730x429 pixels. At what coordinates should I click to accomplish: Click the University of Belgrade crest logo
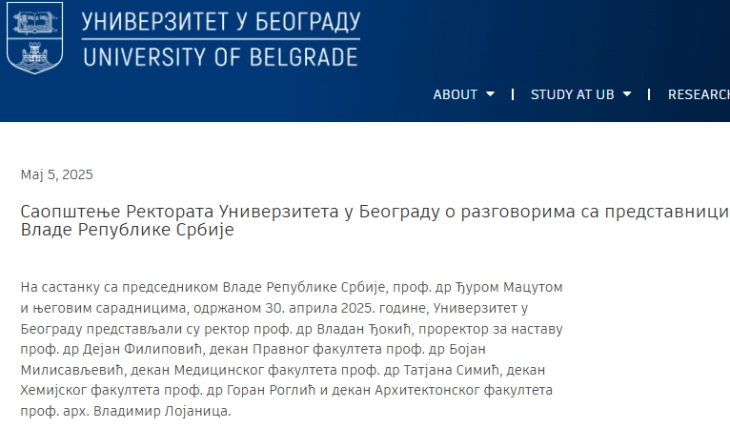tap(35, 38)
